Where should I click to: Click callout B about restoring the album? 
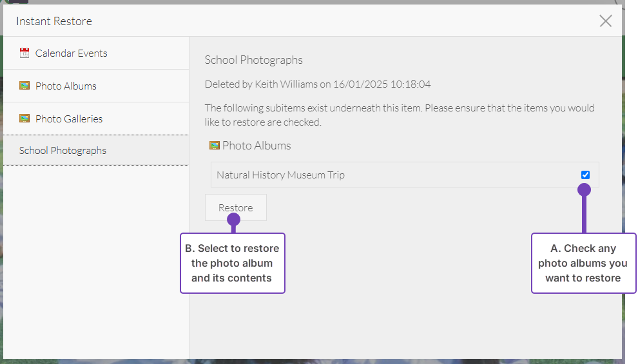click(232, 263)
